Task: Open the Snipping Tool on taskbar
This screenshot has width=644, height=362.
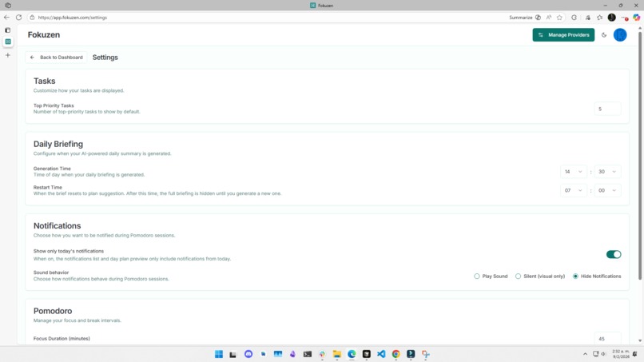Action: [x=426, y=354]
